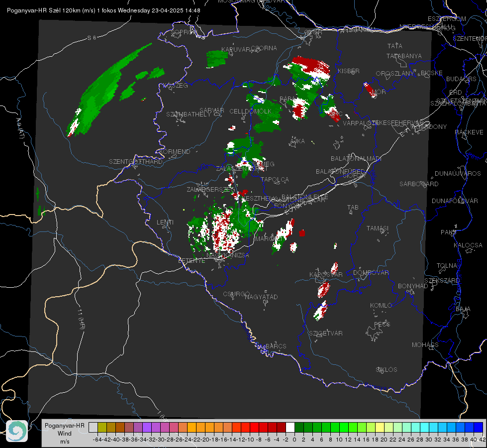Click the BARCS town label
Viewport: 487px width, 448px height.
[276, 346]
